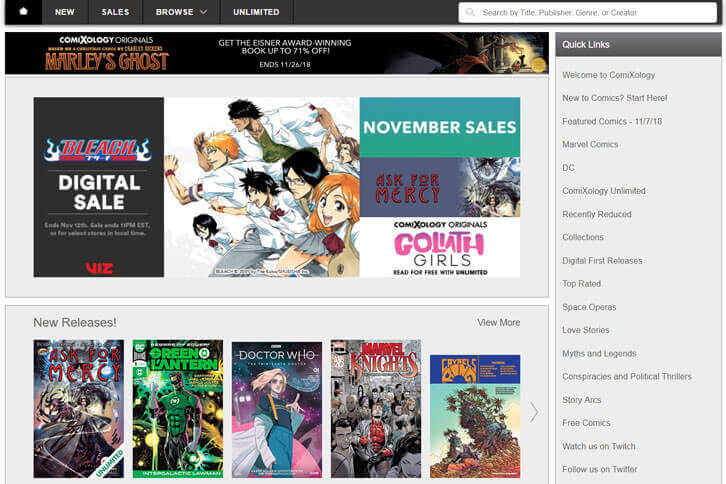Open the Love Stories link
Screen dimensions: 726x484
tap(586, 330)
